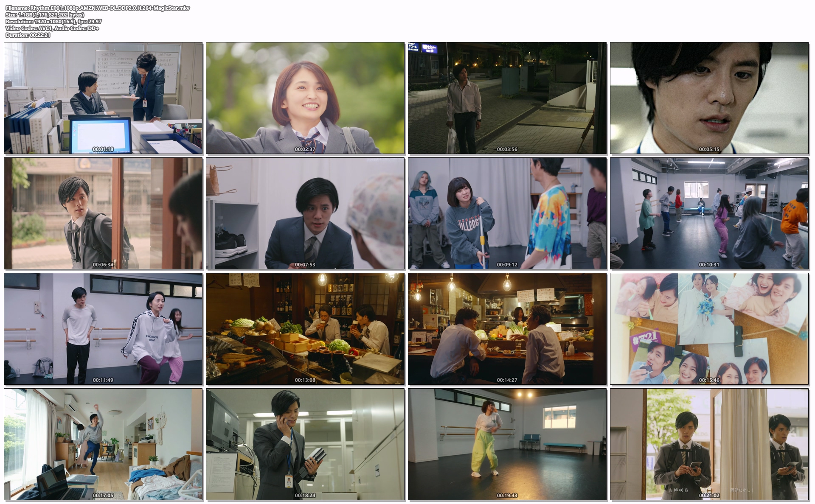Select the restaurant counter frame at 00:14:27
This screenshot has height=504, width=815.
(x=507, y=329)
